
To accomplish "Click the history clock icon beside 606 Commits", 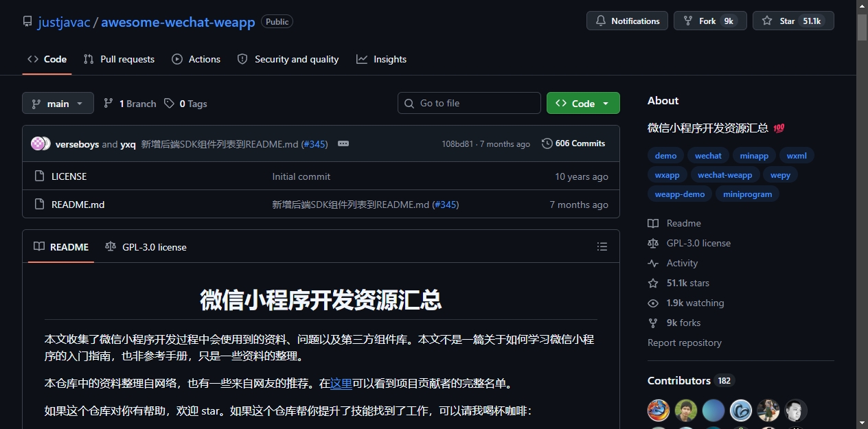I will (547, 143).
